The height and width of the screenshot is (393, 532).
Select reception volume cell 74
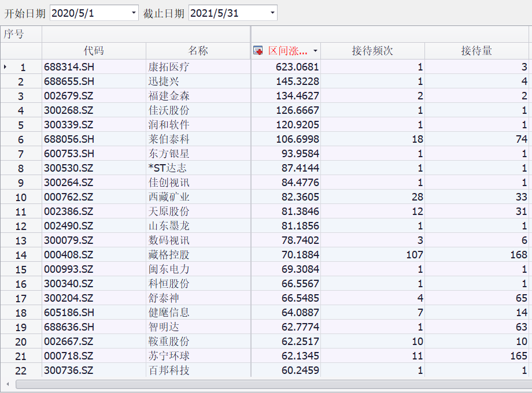476,139
